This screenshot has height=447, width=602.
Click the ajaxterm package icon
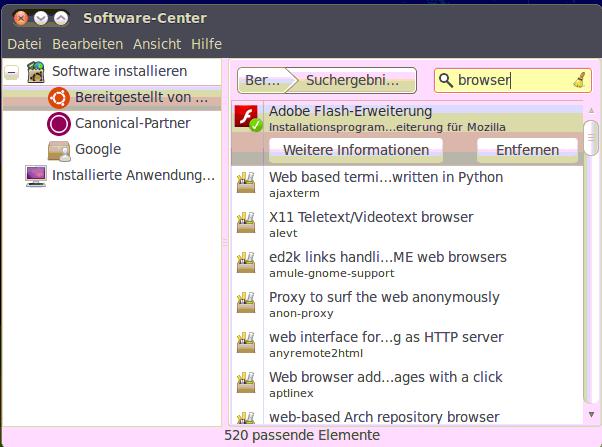246,183
